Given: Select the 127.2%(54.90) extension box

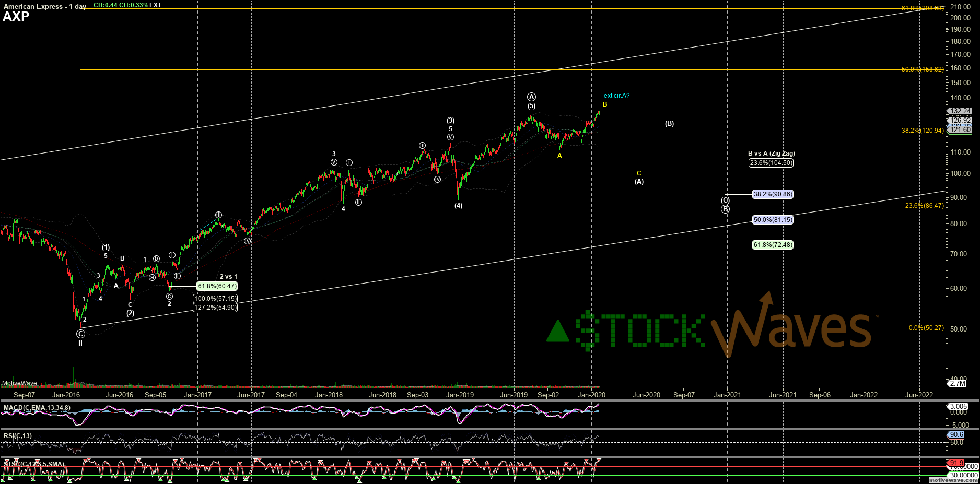Looking at the screenshot, I should (x=215, y=308).
